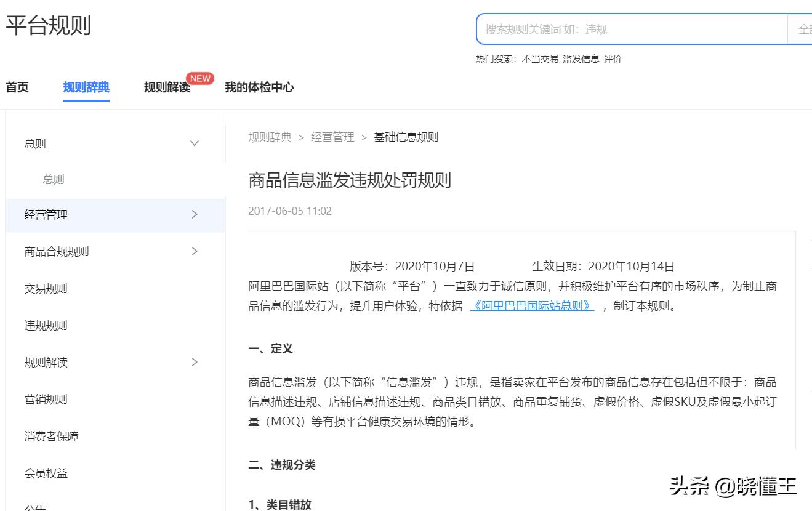Select 交易规则 in the sidebar

46,288
